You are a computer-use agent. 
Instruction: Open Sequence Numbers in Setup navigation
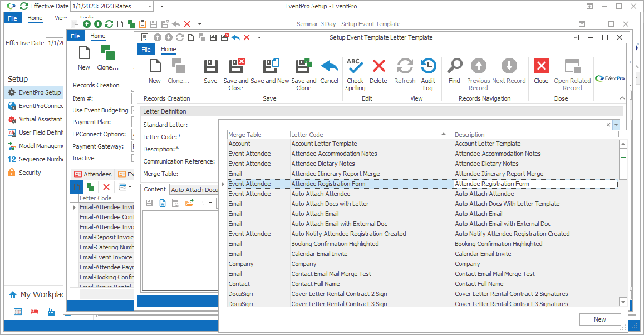(35, 159)
